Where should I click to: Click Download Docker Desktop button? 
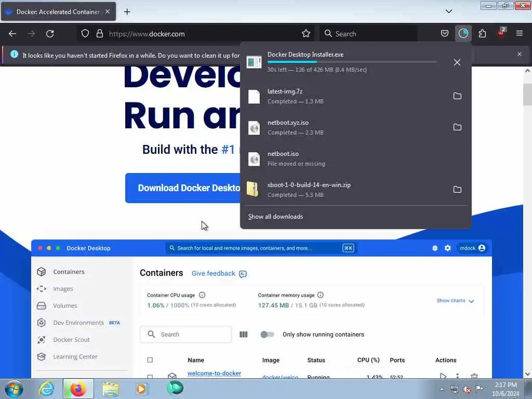point(183,188)
